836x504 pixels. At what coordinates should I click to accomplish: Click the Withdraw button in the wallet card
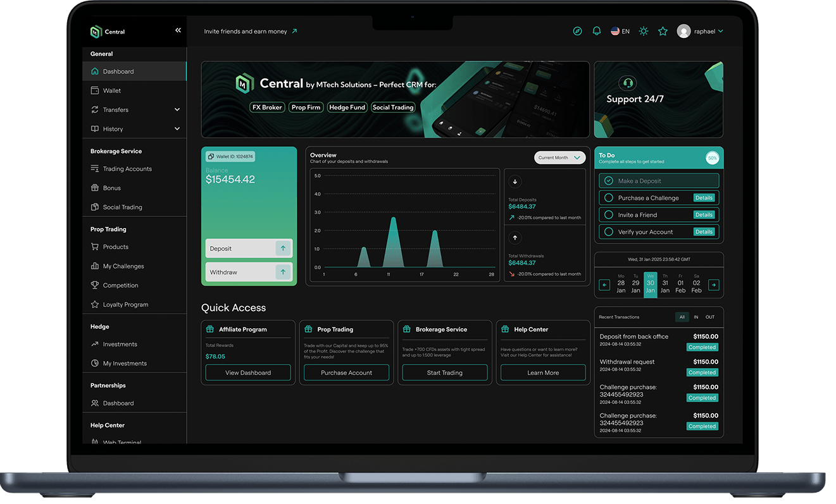pos(249,272)
